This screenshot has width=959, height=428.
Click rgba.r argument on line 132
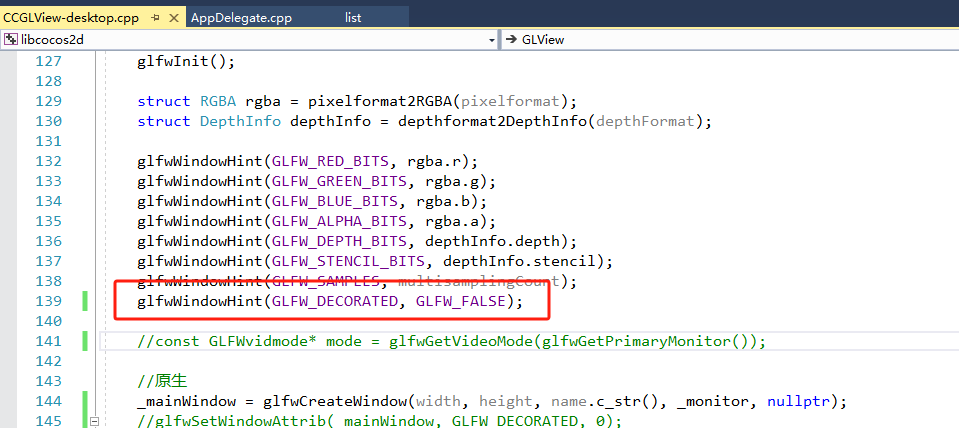click(x=434, y=161)
